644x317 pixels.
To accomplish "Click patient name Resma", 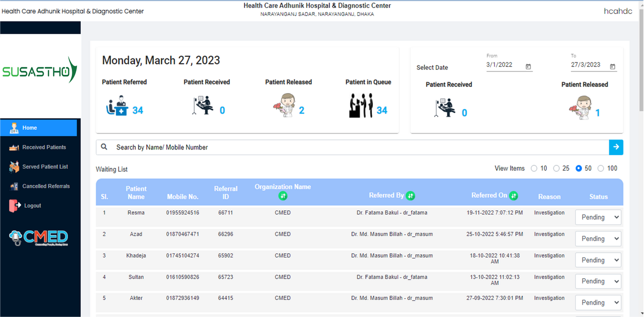I will click(x=136, y=213).
